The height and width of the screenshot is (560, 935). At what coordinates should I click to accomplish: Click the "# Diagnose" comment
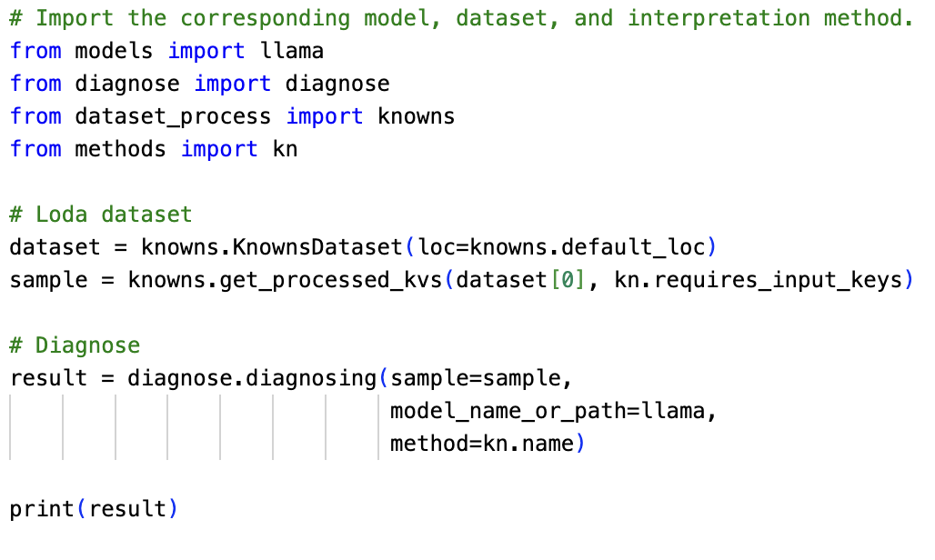(x=75, y=345)
